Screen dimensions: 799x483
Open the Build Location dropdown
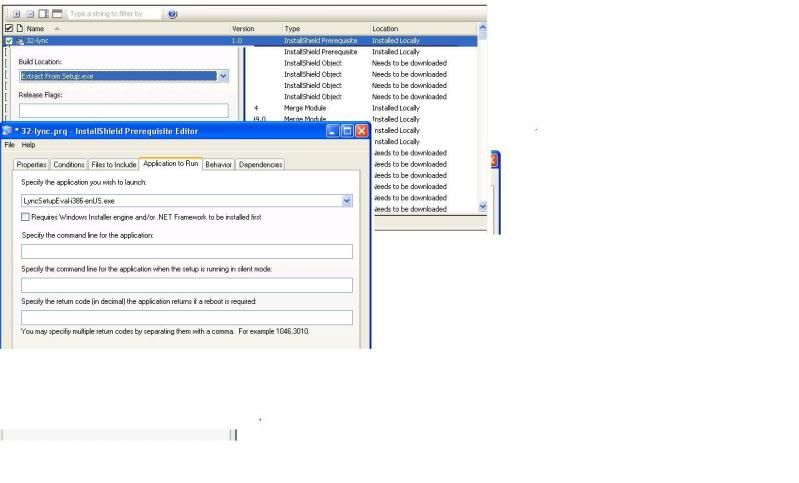[x=223, y=76]
